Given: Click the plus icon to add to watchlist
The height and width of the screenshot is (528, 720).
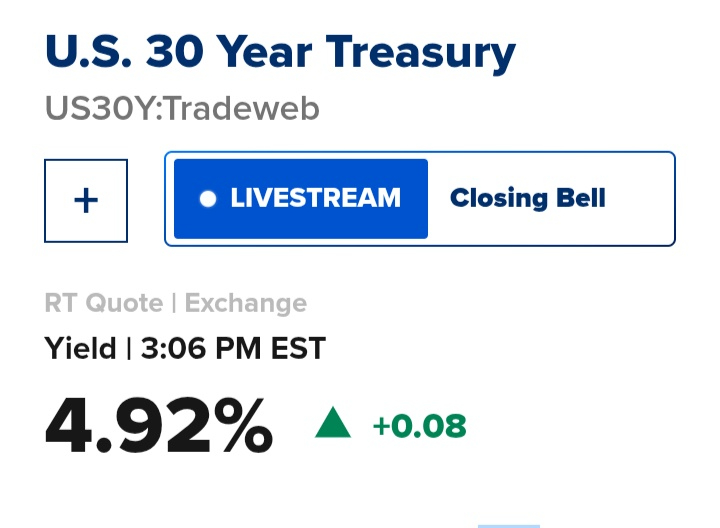Looking at the screenshot, I should tap(86, 200).
